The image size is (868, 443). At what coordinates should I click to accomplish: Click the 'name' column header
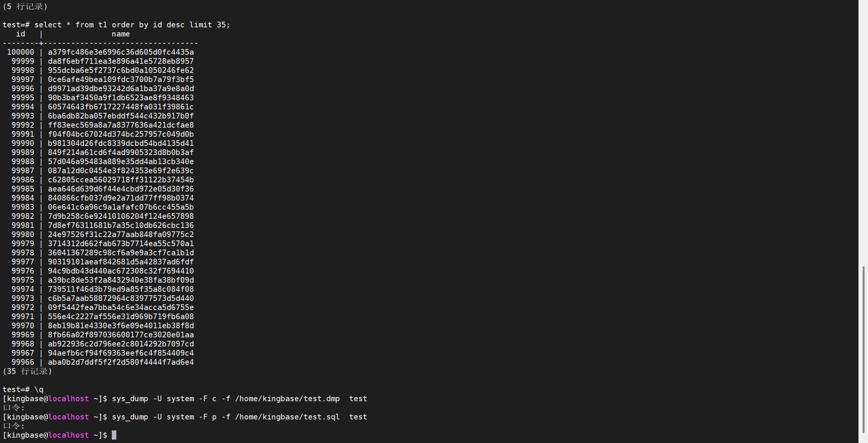tap(121, 34)
